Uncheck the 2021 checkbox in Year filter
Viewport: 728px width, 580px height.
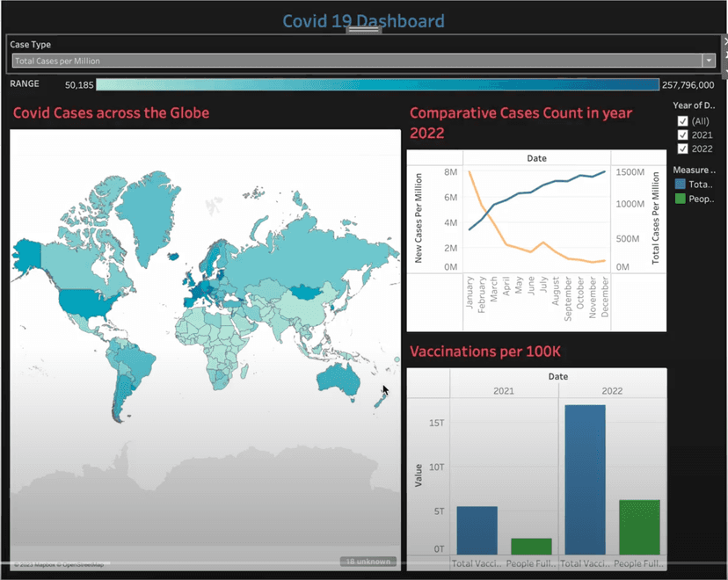[683, 134]
